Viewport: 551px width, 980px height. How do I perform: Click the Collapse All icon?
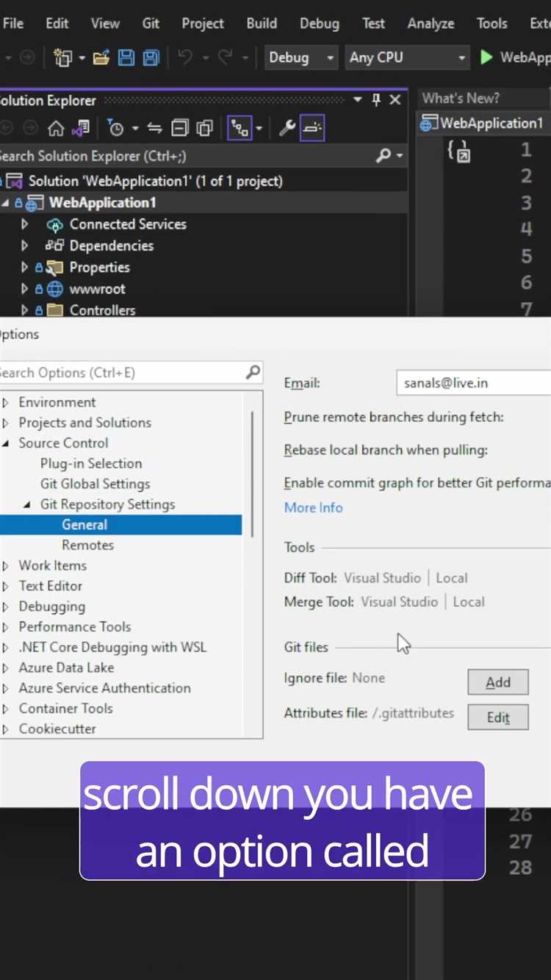(x=180, y=129)
